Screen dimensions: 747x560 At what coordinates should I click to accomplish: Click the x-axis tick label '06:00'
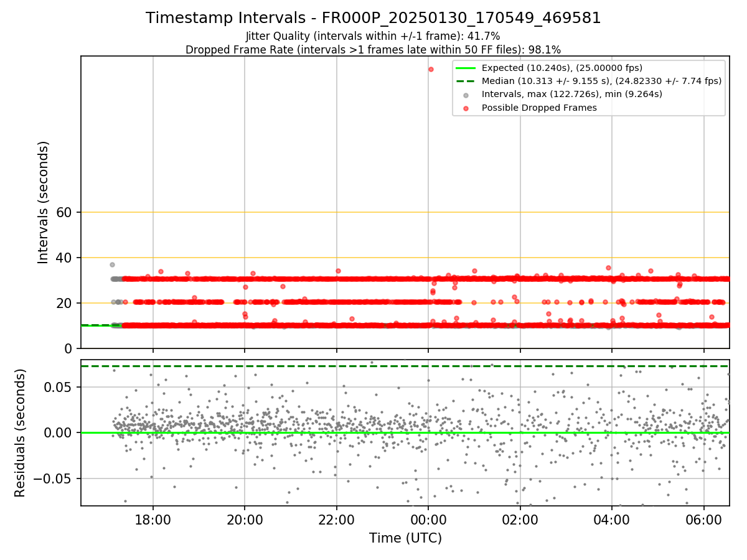point(703,520)
